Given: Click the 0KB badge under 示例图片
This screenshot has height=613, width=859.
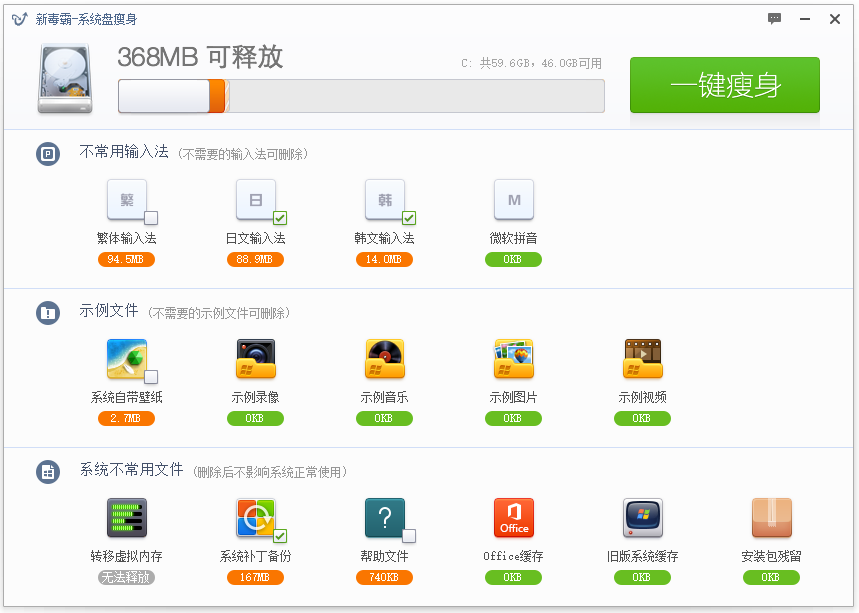Looking at the screenshot, I should [x=513, y=419].
